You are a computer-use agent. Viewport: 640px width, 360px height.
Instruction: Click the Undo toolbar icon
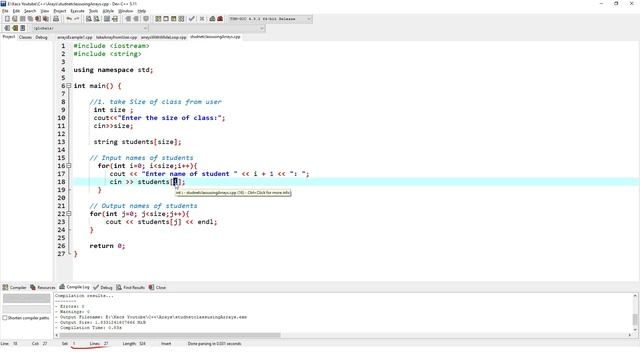(x=69, y=19)
